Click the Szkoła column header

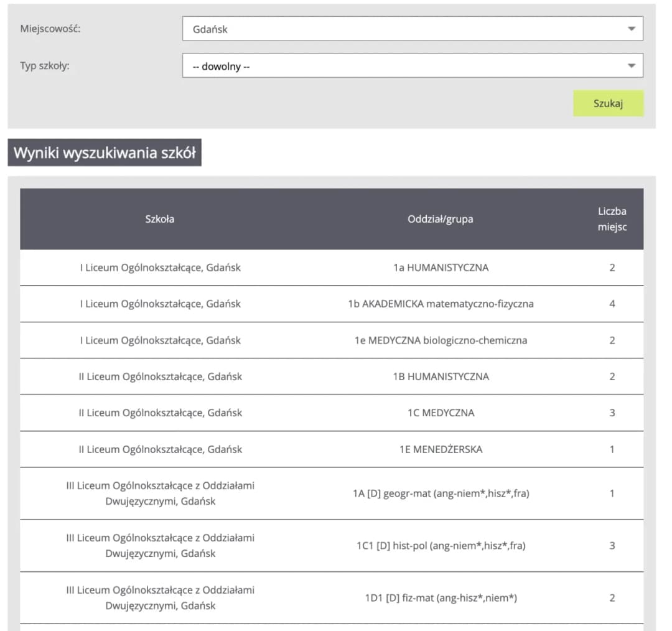pos(160,219)
